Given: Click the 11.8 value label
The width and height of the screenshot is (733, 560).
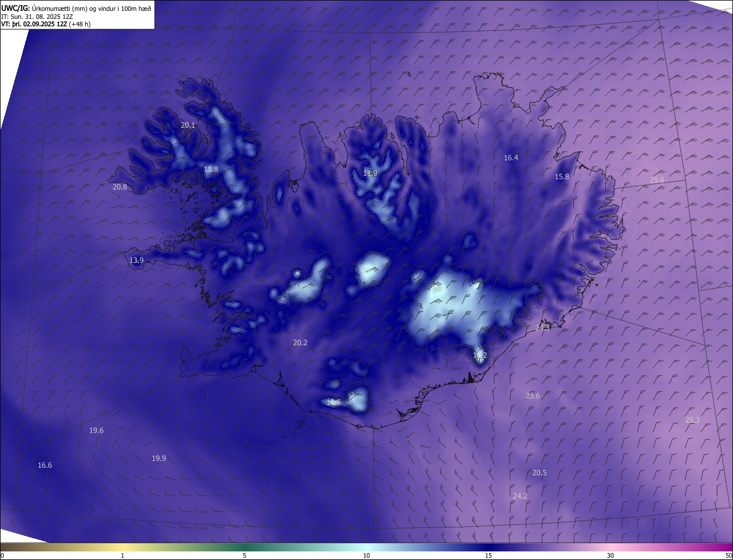Looking at the screenshot, I should [211, 169].
